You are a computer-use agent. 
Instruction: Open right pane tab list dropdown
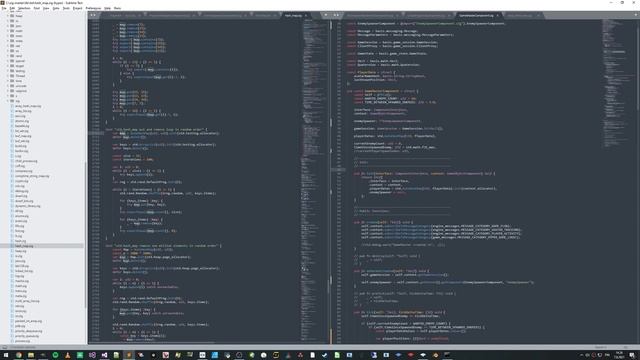point(636,15)
